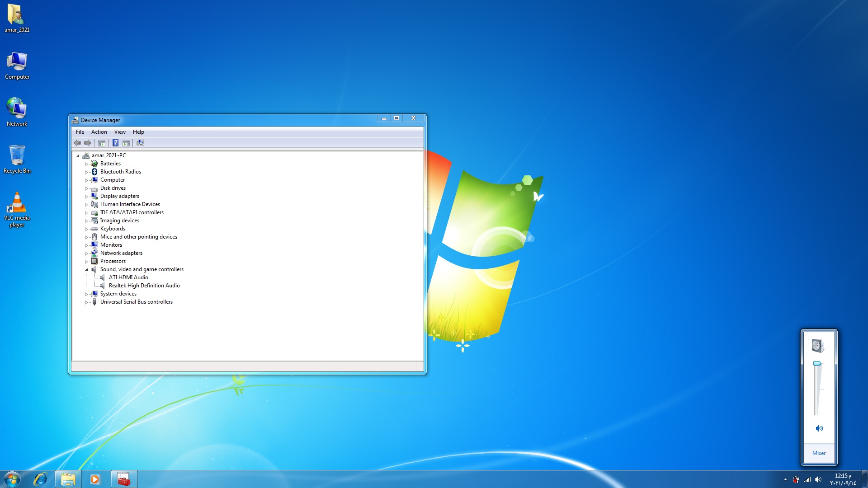The width and height of the screenshot is (868, 488).
Task: Click the Realtek High Definition Audio speaker icon
Action: coord(103,286)
